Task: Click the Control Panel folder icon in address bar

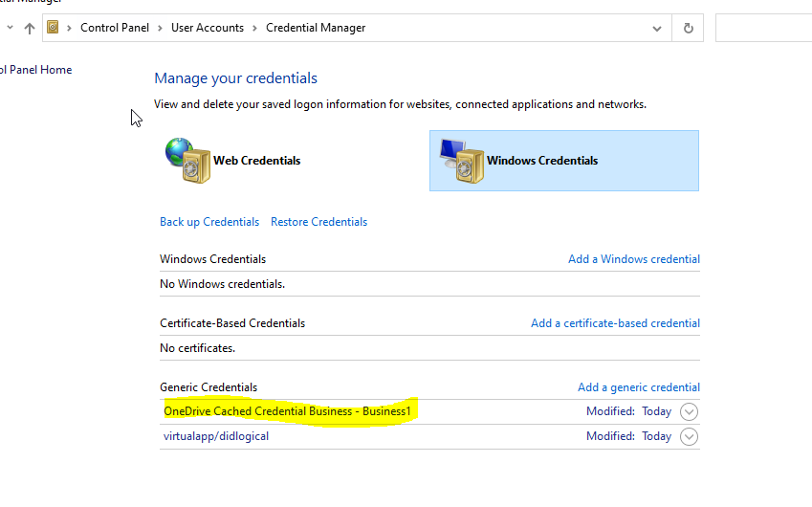Action: point(53,27)
